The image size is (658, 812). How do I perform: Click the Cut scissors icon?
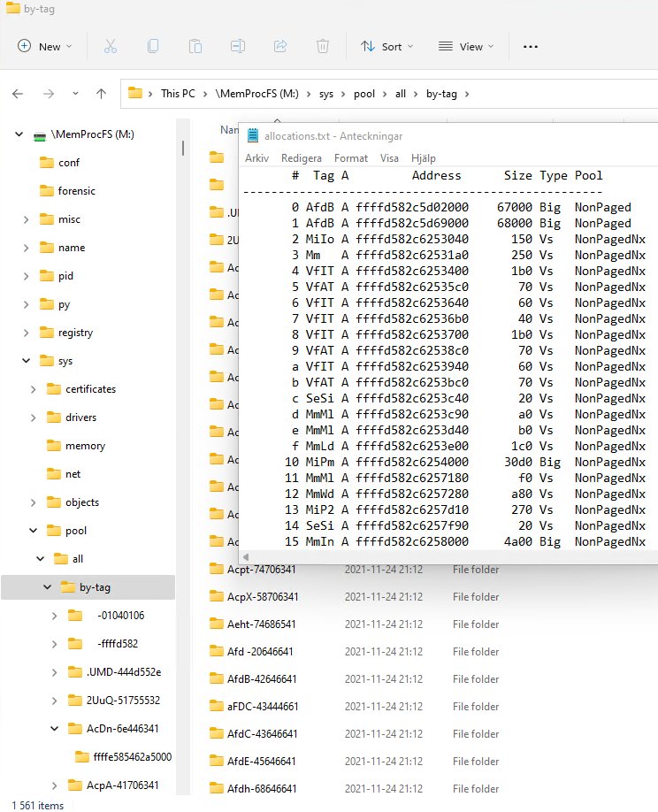point(111,47)
